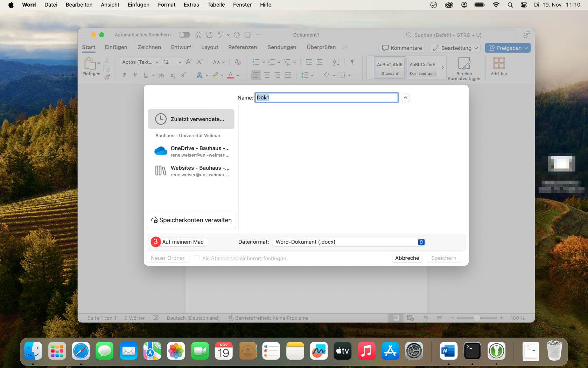Show paragraph marks with the pilcrow icon
This screenshot has height=368, width=588.
point(353,62)
